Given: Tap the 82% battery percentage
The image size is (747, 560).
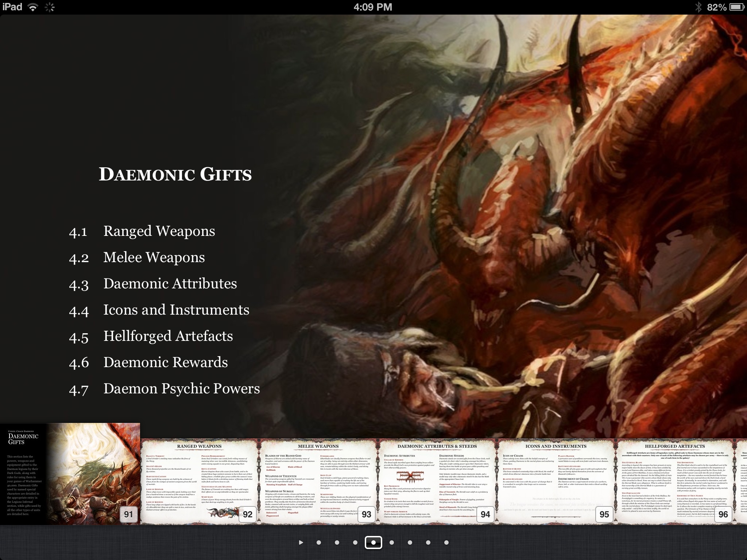Looking at the screenshot, I should (717, 7).
